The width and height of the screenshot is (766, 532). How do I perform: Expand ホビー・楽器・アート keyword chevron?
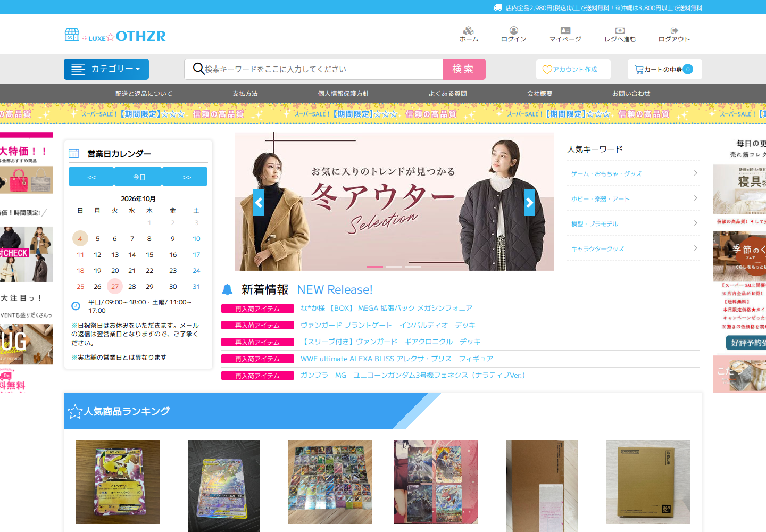pos(696,198)
